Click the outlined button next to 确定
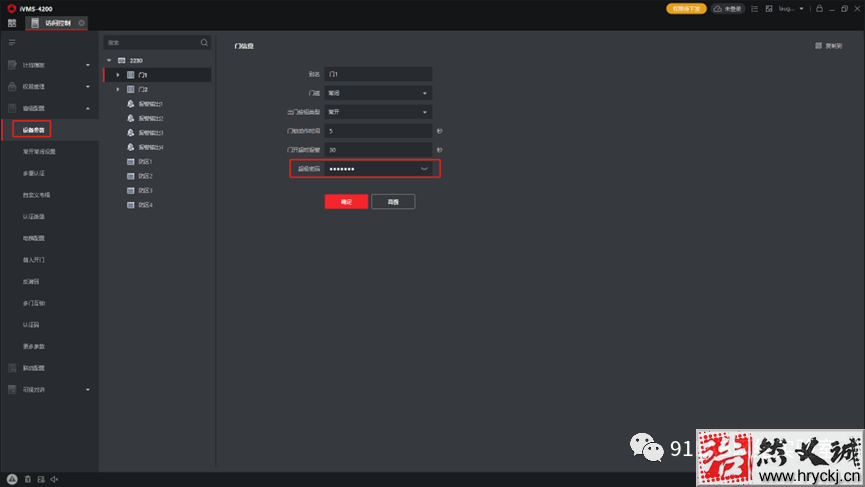 [393, 202]
